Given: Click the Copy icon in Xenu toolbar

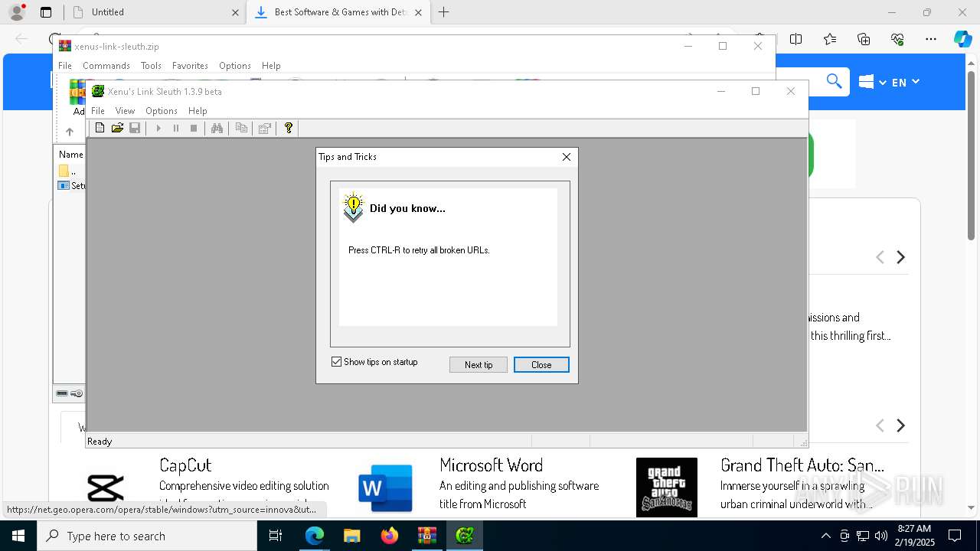Looking at the screenshot, I should click(241, 128).
